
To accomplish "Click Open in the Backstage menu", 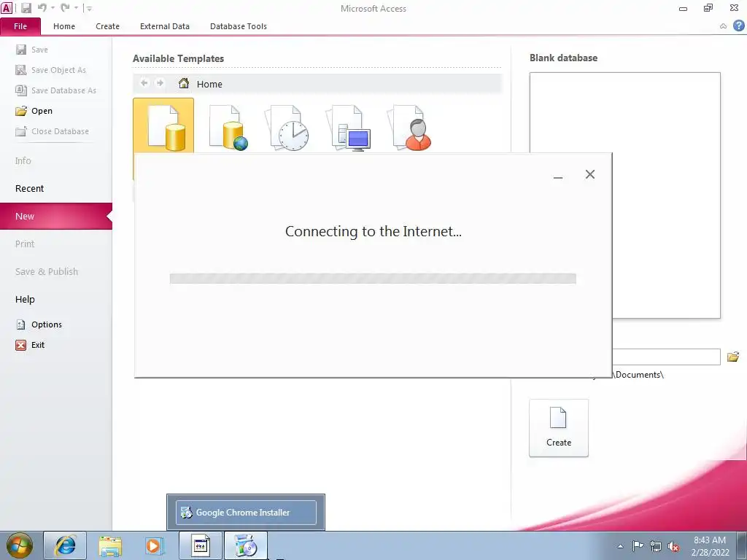I will [x=34, y=111].
